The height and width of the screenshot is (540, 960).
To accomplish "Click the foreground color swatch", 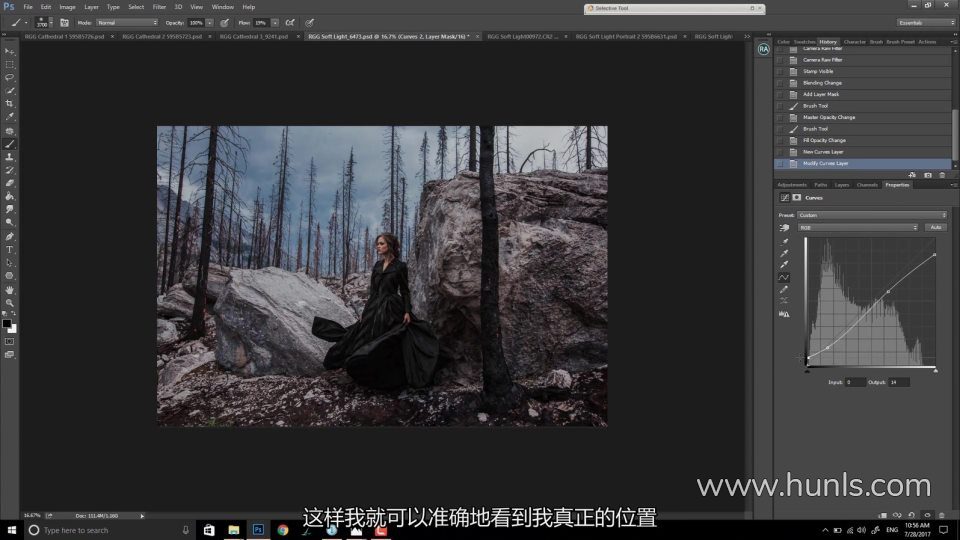I will click(x=7, y=323).
